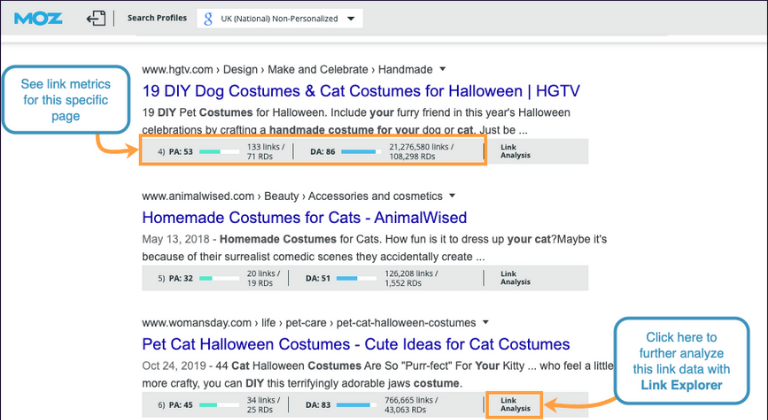Click the PA: 53 progress bar

pos(219,152)
